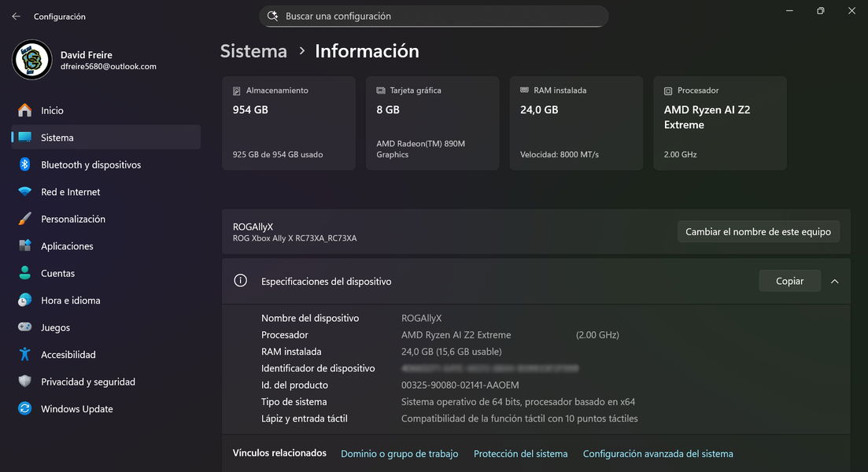This screenshot has width=868, height=472.
Task: Open Dominio o grupo de trabajo link
Action: [x=399, y=454]
